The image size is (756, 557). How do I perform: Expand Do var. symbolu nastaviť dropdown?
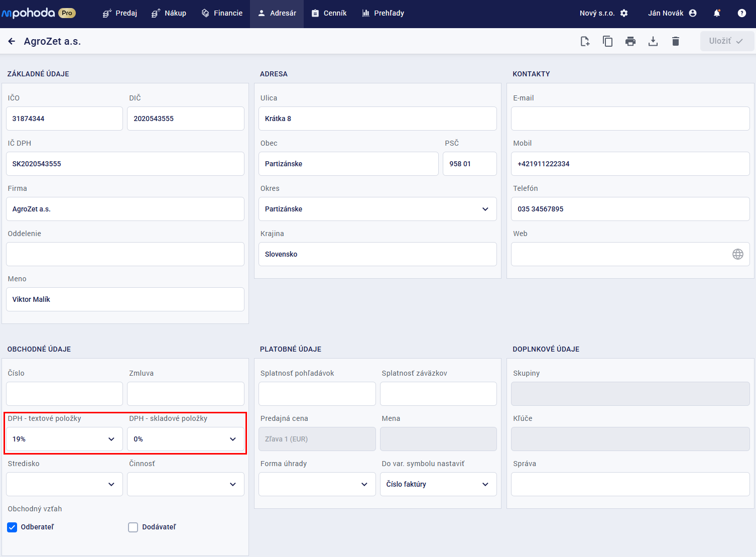pos(438,484)
